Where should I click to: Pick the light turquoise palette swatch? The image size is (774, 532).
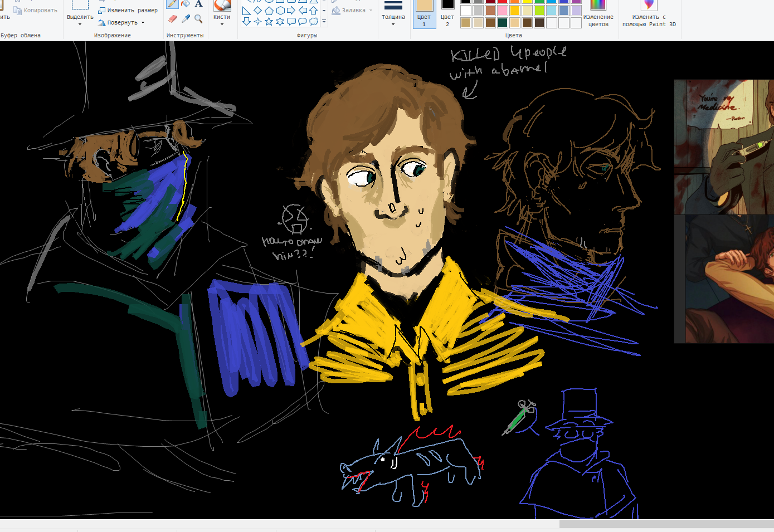[x=552, y=11]
